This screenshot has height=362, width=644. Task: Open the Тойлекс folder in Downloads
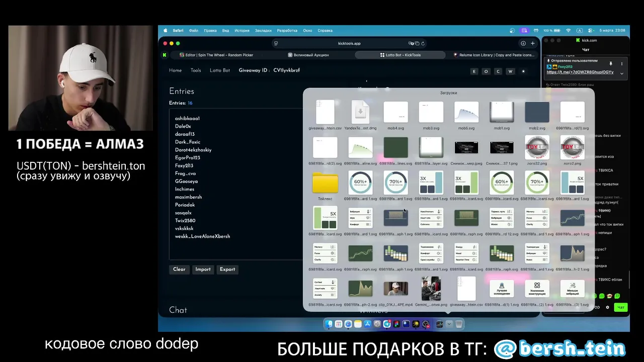pos(325,186)
